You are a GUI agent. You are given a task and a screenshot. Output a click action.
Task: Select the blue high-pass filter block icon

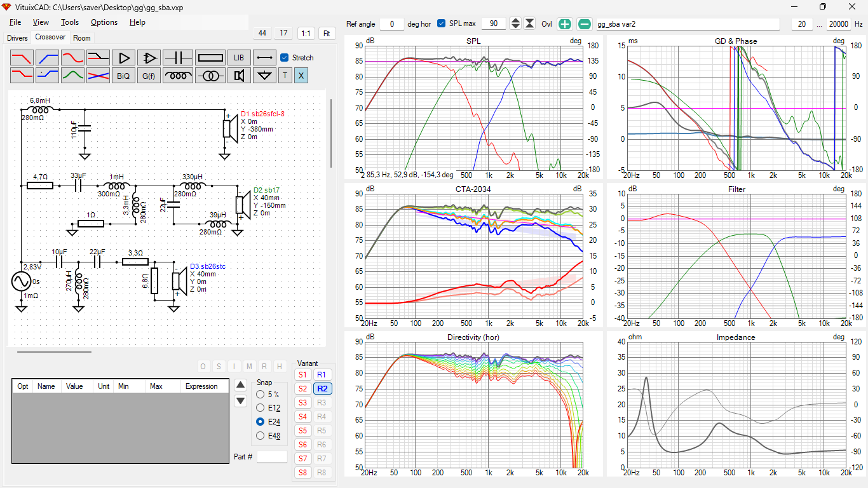(x=47, y=58)
